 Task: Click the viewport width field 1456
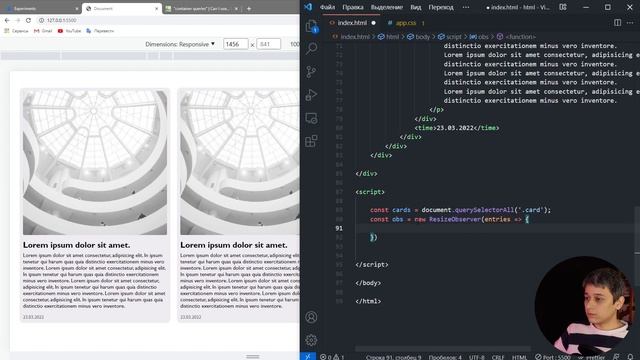236,44
